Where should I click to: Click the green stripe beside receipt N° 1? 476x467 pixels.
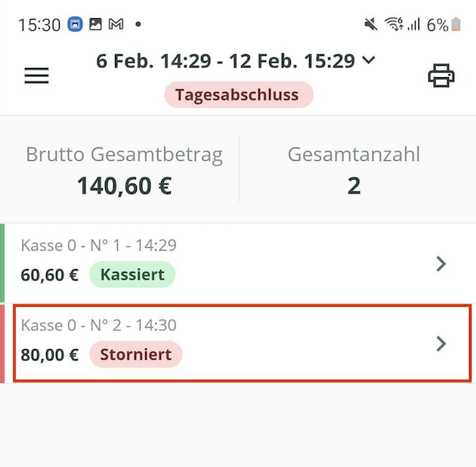(x=2, y=263)
